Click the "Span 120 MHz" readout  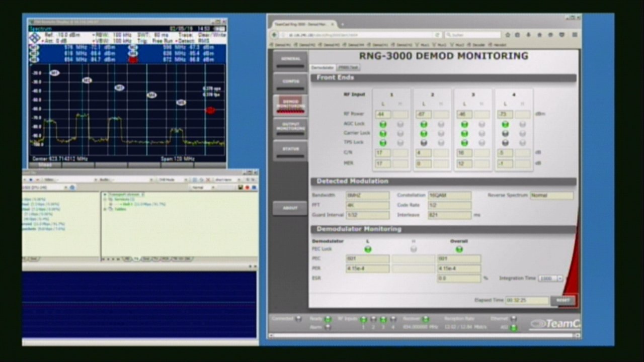pyautogui.click(x=178, y=159)
